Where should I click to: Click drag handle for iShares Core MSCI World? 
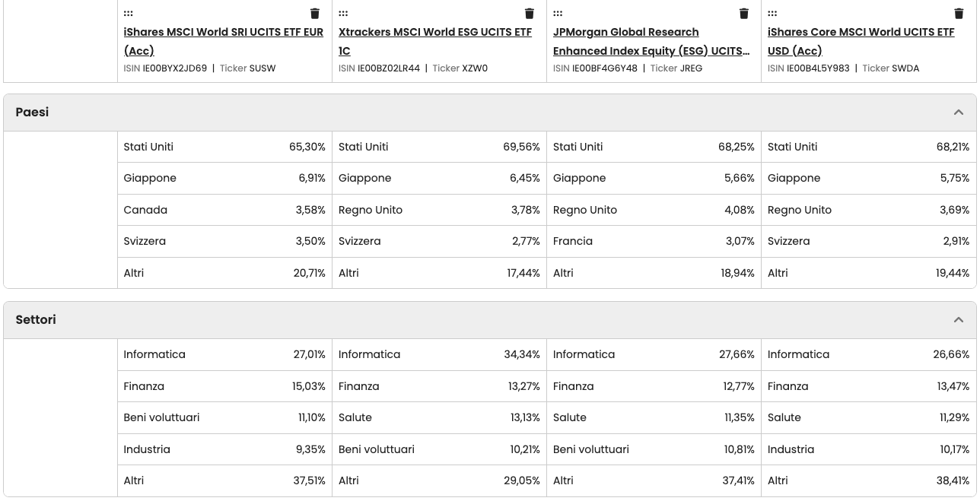coord(772,14)
